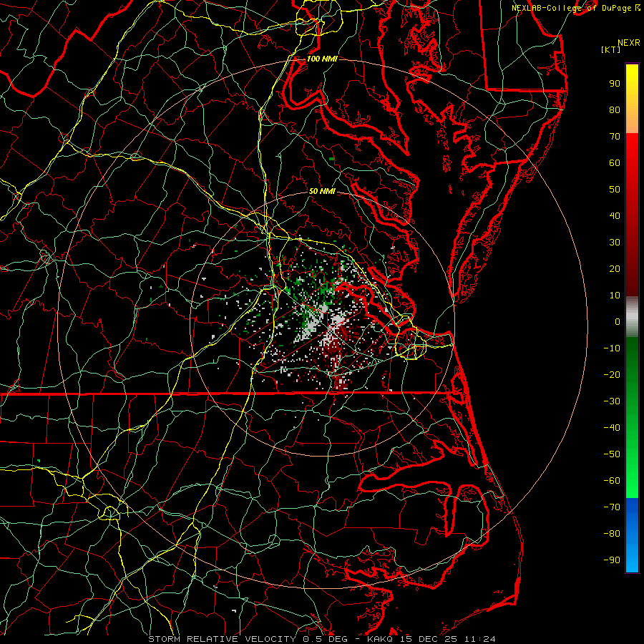The width and height of the screenshot is (644, 644).
Task: Click the Storm Relative Velocity caption at bottom
Action: point(321,639)
